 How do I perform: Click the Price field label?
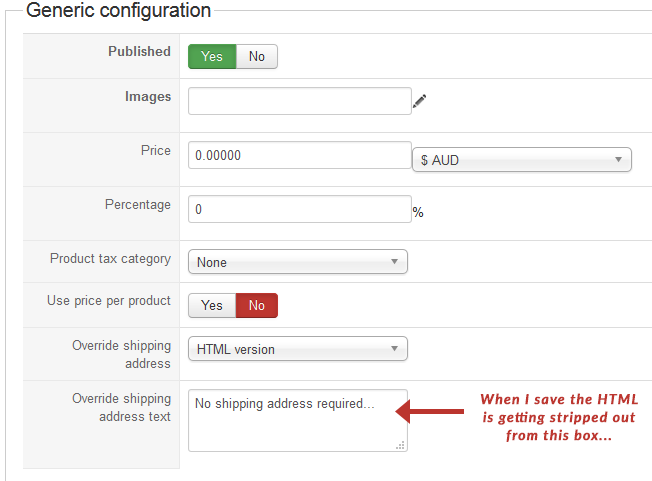click(x=155, y=151)
